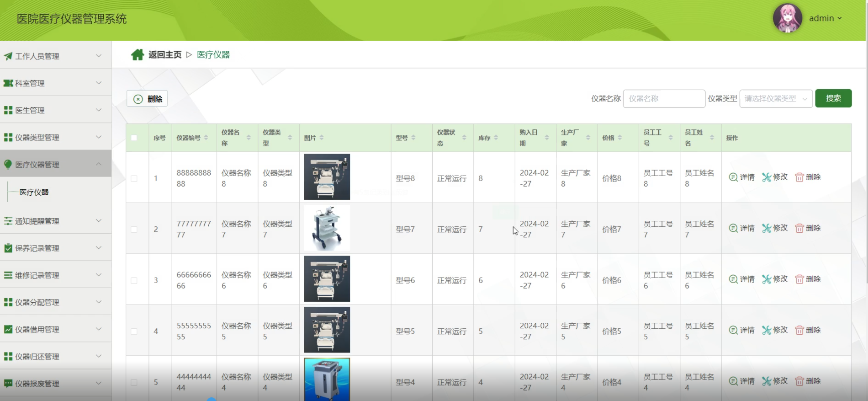Screen dimensions: 868x401
Task: Sort by the 仪器编号 column arrows
Action: pyautogui.click(x=206, y=138)
